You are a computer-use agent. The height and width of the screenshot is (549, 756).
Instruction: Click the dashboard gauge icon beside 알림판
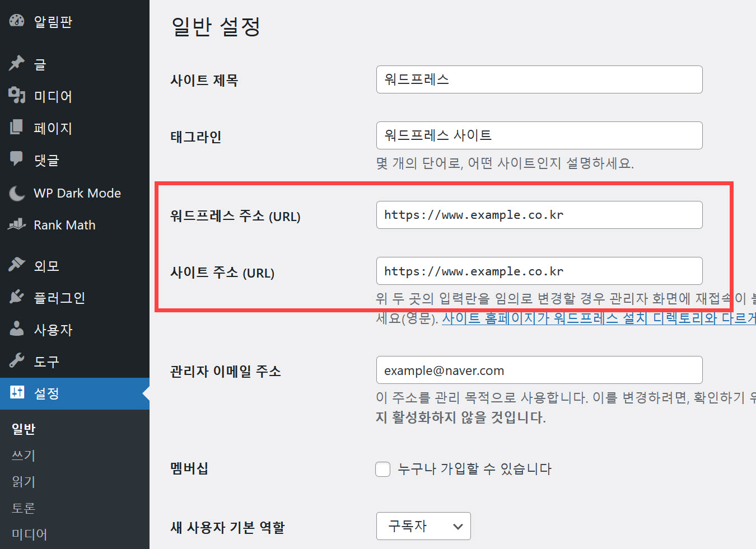point(17,21)
